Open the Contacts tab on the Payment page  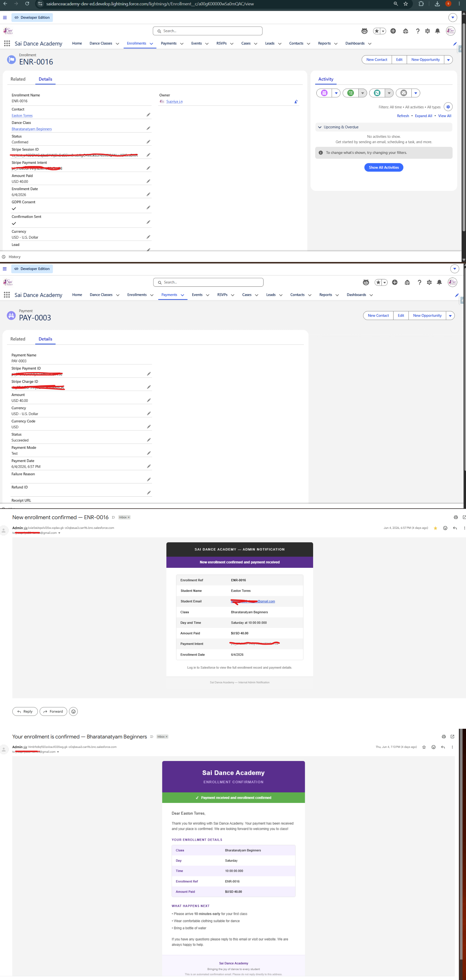pos(297,295)
